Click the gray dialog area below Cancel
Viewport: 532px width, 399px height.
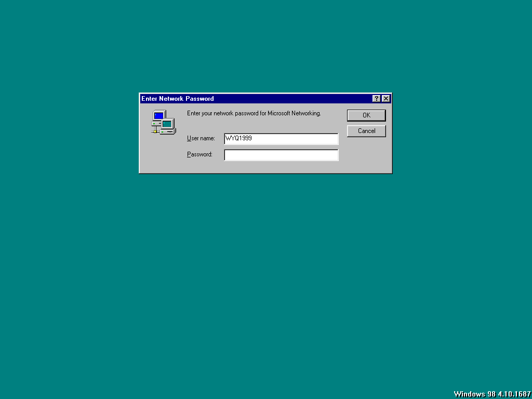pyautogui.click(x=366, y=154)
